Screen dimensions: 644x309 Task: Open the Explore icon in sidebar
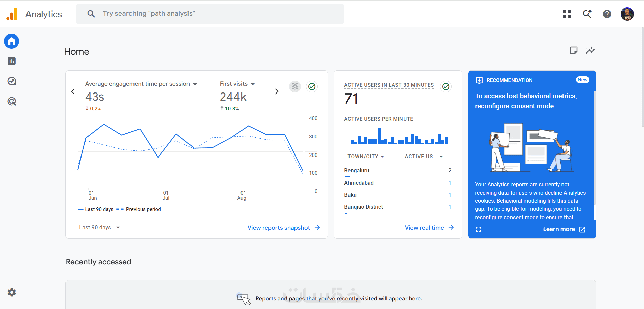[x=12, y=81]
